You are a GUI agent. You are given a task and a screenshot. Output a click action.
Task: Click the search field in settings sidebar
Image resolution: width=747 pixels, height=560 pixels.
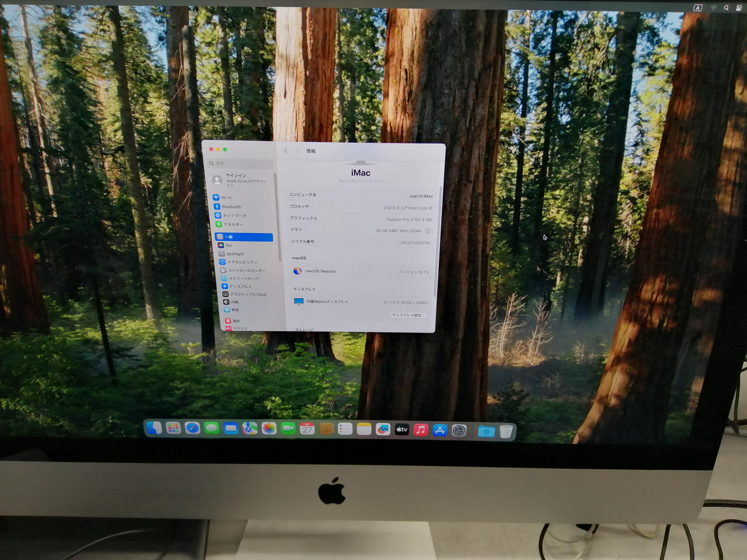coord(242,163)
